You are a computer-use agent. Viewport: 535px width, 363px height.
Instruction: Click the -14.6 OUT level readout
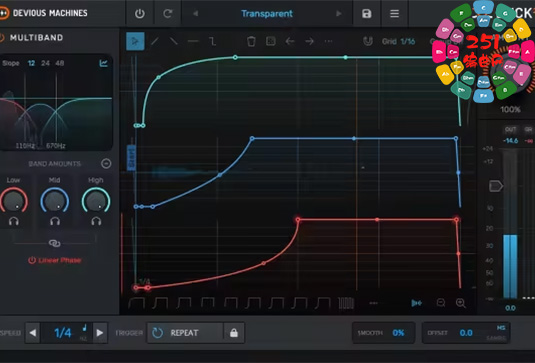(510, 141)
